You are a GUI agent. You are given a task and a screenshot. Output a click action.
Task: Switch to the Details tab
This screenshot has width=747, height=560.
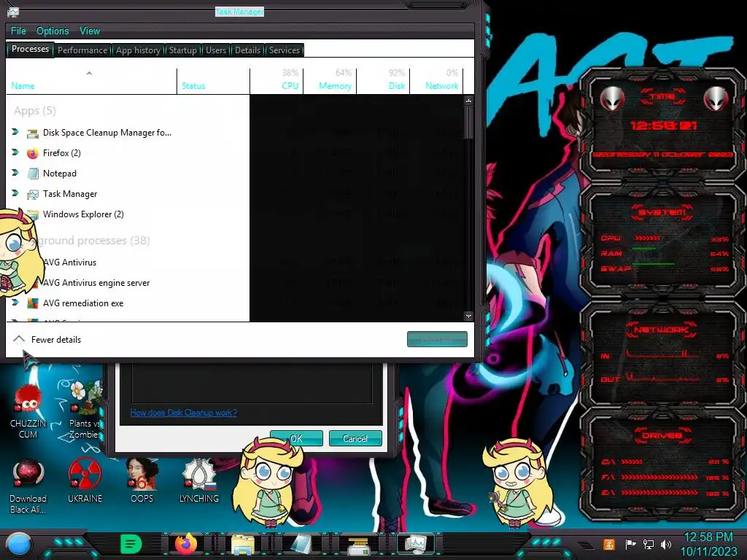pyautogui.click(x=248, y=50)
